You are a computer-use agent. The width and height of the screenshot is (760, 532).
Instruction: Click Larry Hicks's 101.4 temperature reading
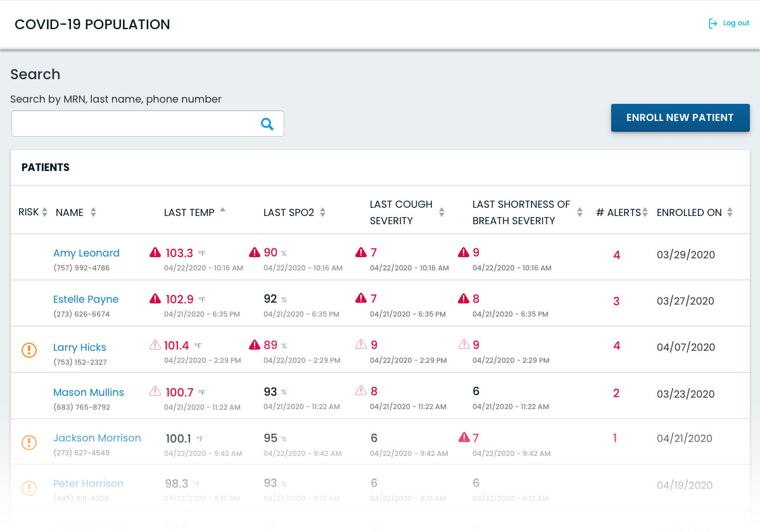click(177, 346)
